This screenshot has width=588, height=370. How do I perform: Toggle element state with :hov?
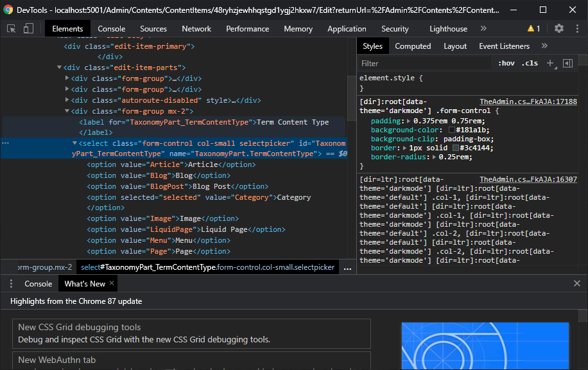506,63
